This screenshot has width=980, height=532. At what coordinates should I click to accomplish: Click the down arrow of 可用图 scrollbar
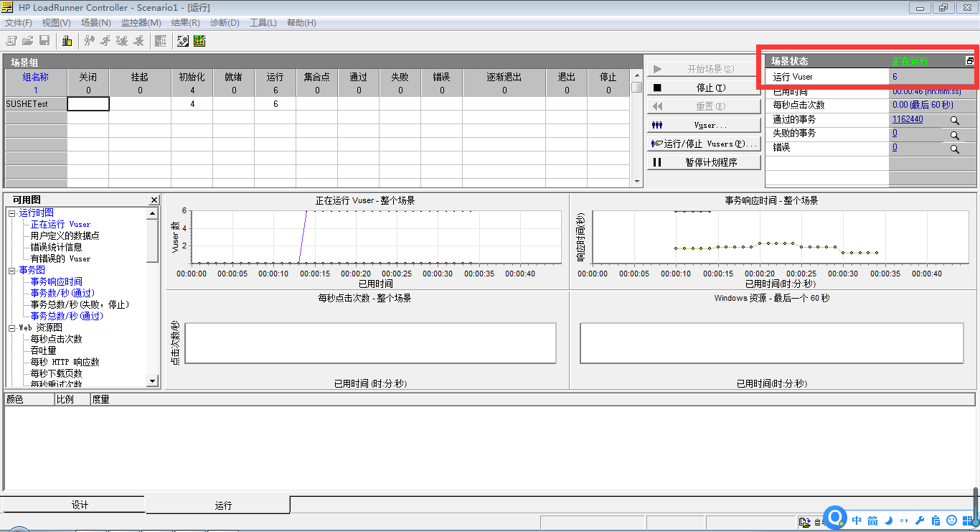click(x=152, y=381)
